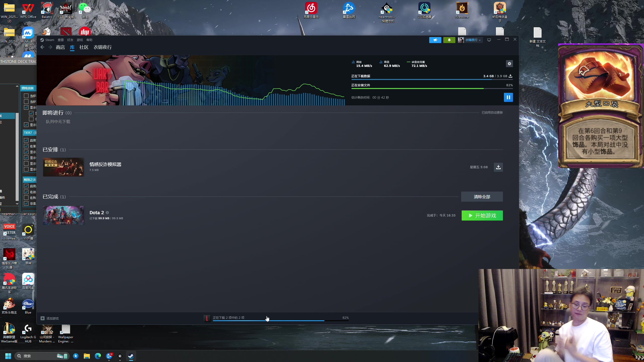This screenshot has width=644, height=362.
Task: Toggle the 在菜 checkbox under the TIER7 section
Action: [x=26, y=146]
